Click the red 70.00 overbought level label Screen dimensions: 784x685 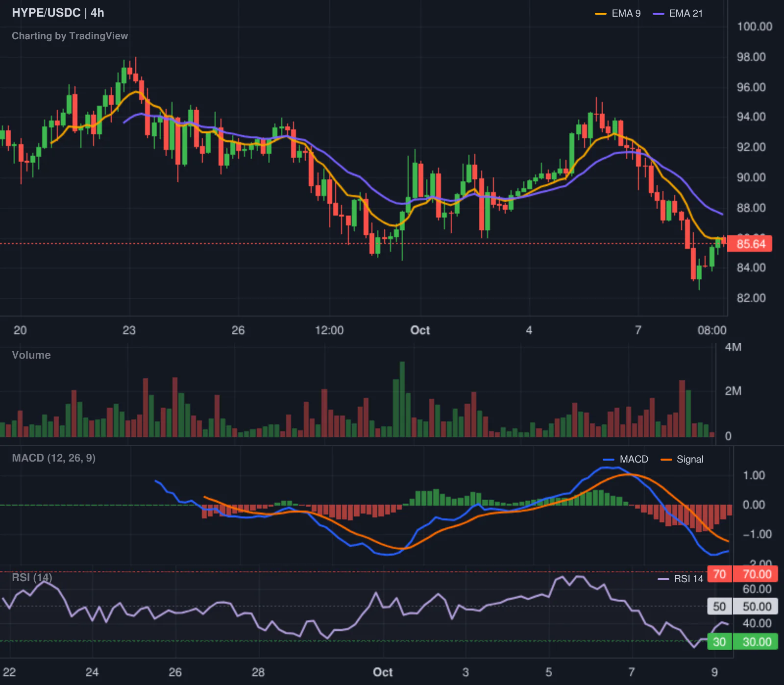757,574
